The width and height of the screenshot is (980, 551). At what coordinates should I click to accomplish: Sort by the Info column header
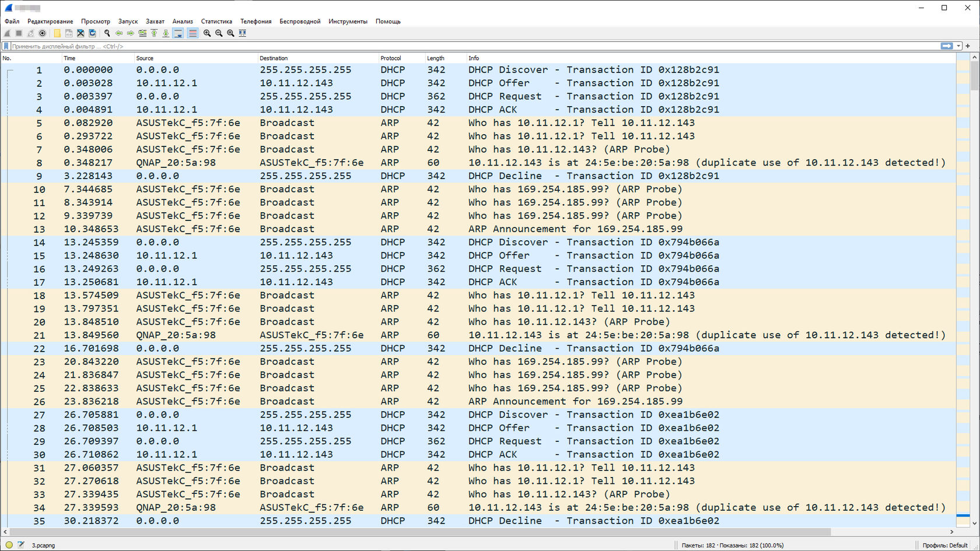[x=712, y=58]
